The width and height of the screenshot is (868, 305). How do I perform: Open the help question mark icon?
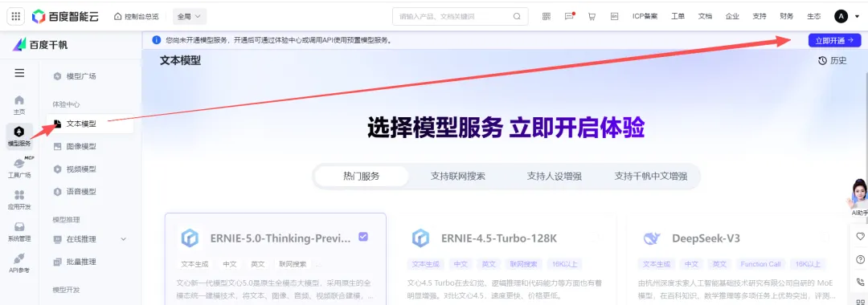[860, 259]
